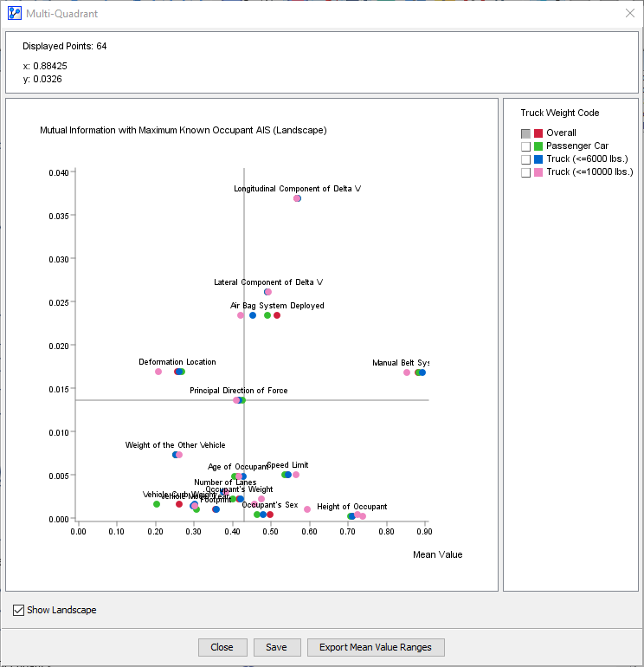644x667 pixels.
Task: Click the red Overall color swatch
Action: pyautogui.click(x=538, y=133)
